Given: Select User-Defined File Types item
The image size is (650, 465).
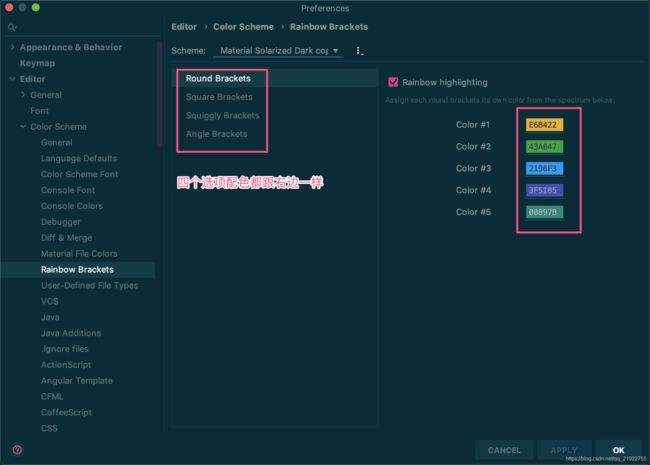Looking at the screenshot, I should pos(90,286).
